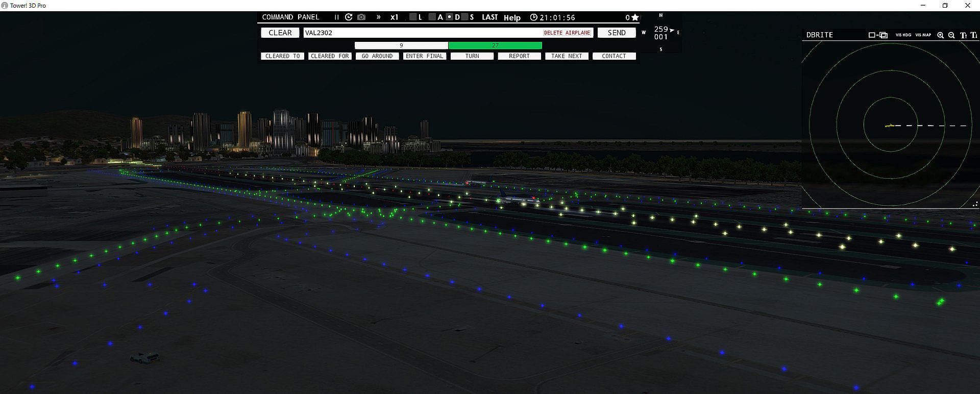
Task: Decrease DBRITE text size
Action: click(x=974, y=35)
